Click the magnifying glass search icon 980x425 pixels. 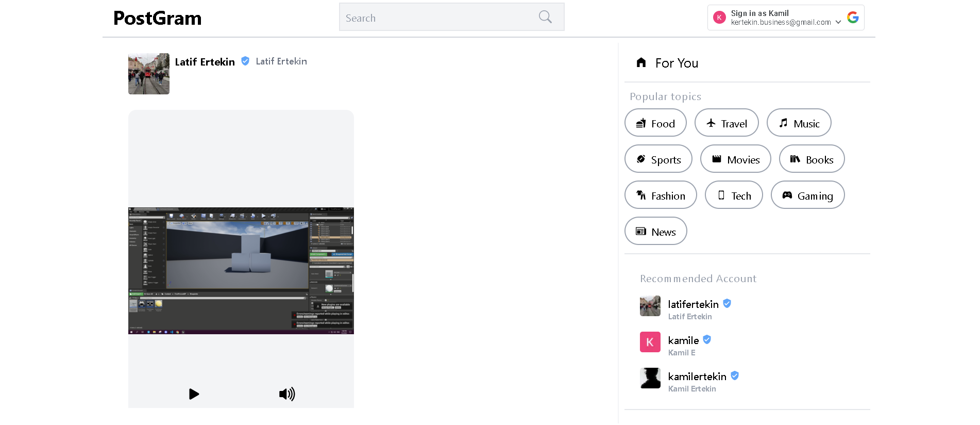tap(545, 17)
